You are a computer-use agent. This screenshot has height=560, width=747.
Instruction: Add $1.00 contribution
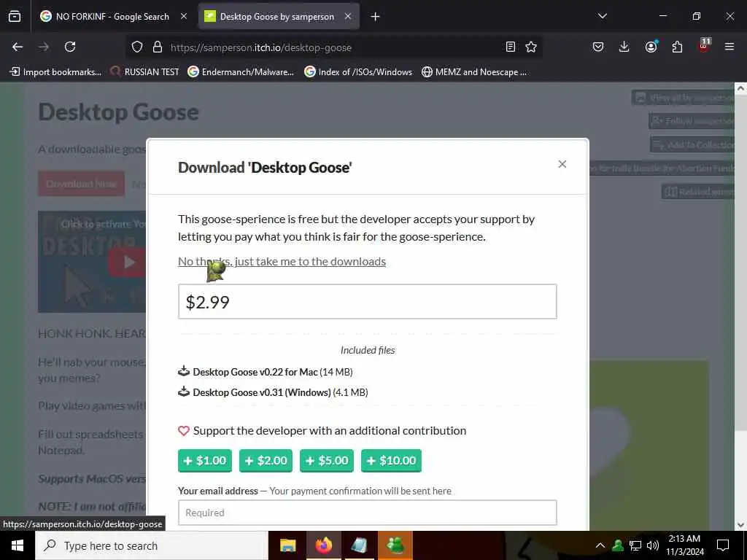point(205,461)
